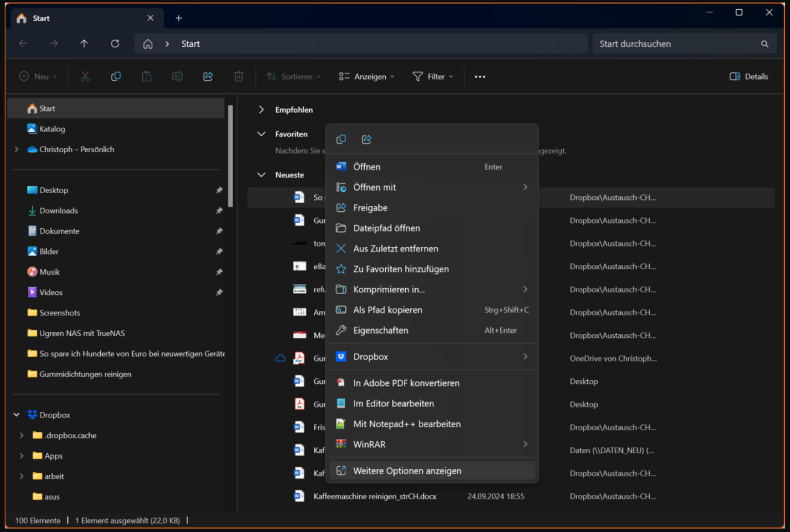Unpin Videos using its pin icon
Screen dimensions: 790x532
[219, 292]
